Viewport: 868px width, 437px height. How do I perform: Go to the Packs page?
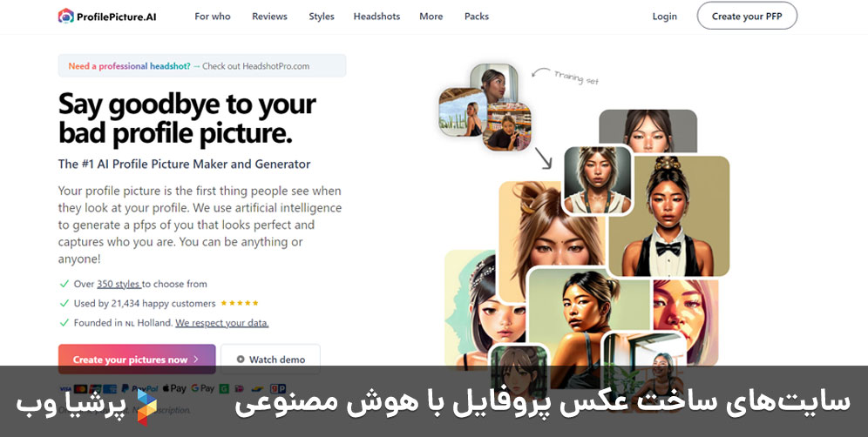[x=477, y=16]
